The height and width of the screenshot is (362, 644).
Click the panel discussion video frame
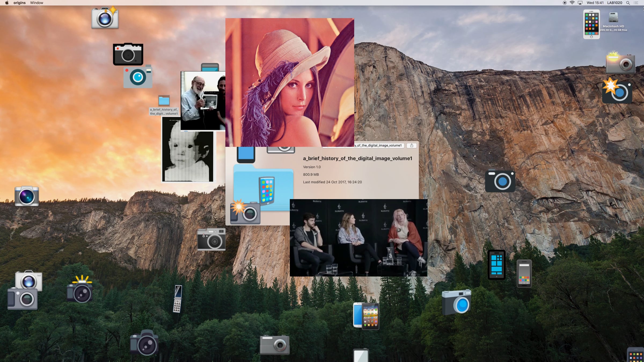point(358,238)
